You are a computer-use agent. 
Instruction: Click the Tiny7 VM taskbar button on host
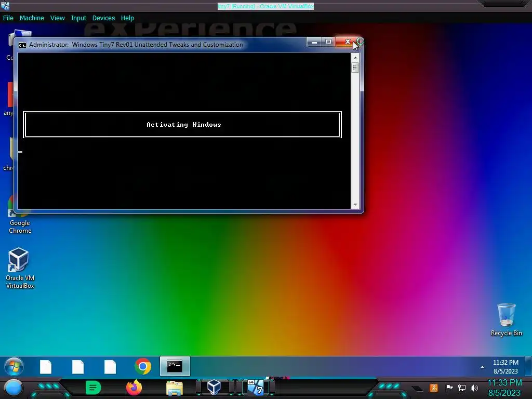pyautogui.click(x=256, y=388)
